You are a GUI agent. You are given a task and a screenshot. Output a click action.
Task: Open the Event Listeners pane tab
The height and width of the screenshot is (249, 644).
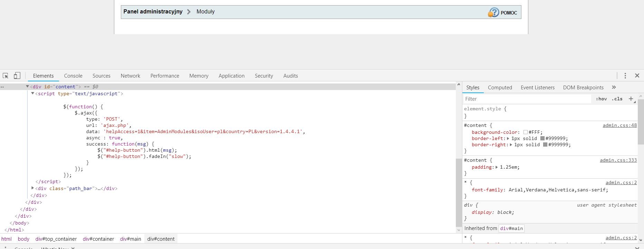[x=538, y=88]
